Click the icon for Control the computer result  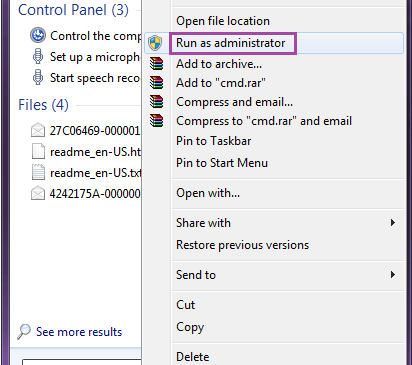pos(38,35)
